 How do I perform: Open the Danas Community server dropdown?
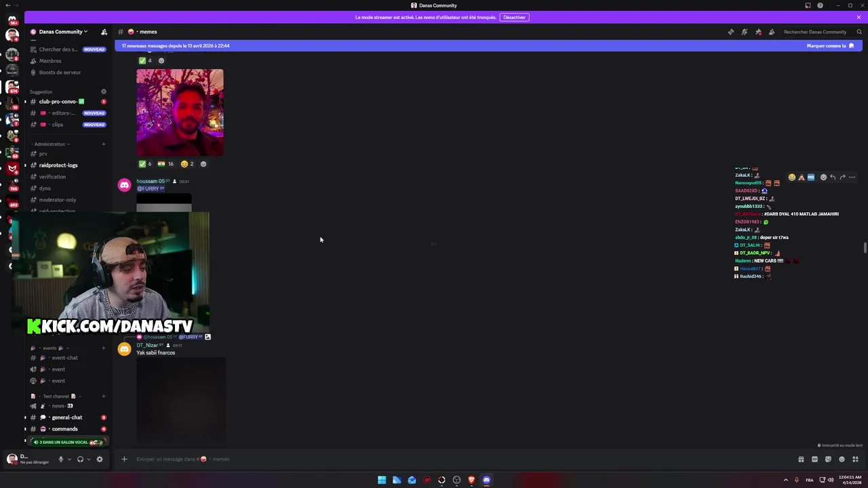[x=63, y=32]
